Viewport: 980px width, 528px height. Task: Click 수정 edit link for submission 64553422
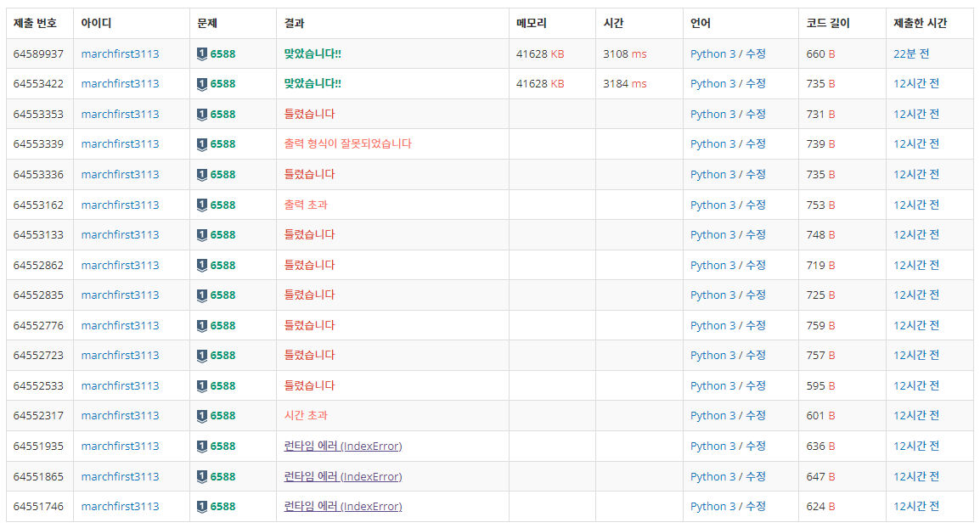(755, 84)
